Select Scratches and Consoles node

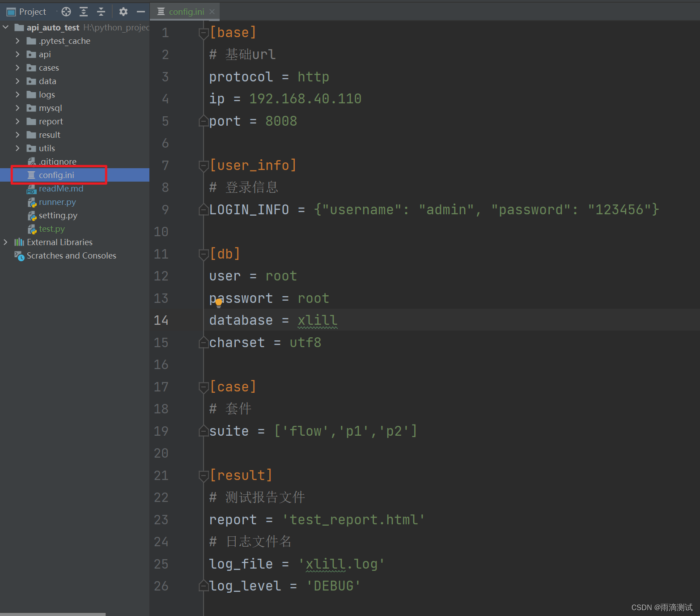[72, 255]
